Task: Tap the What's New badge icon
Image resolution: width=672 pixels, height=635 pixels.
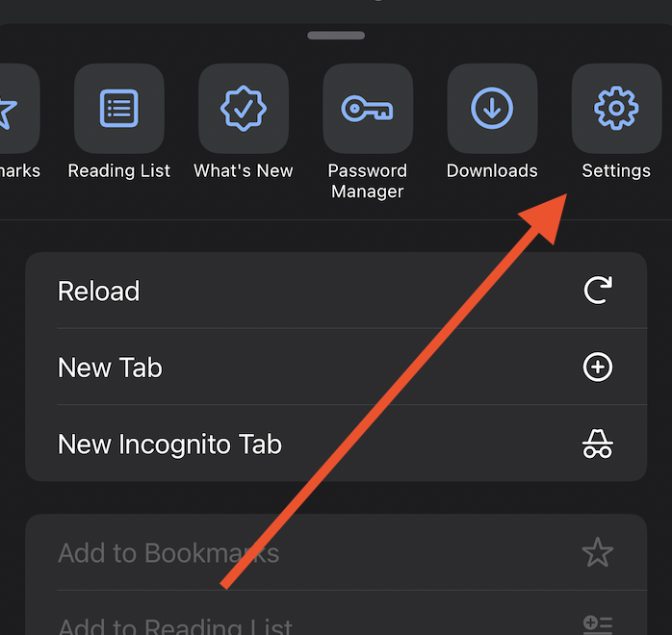Action: pos(244,109)
